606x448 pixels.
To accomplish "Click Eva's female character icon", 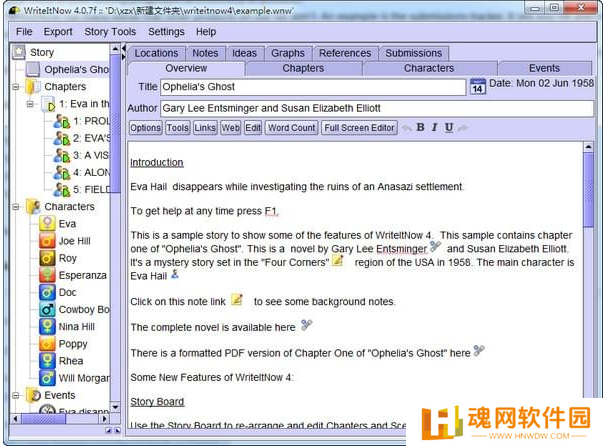I will click(x=47, y=224).
